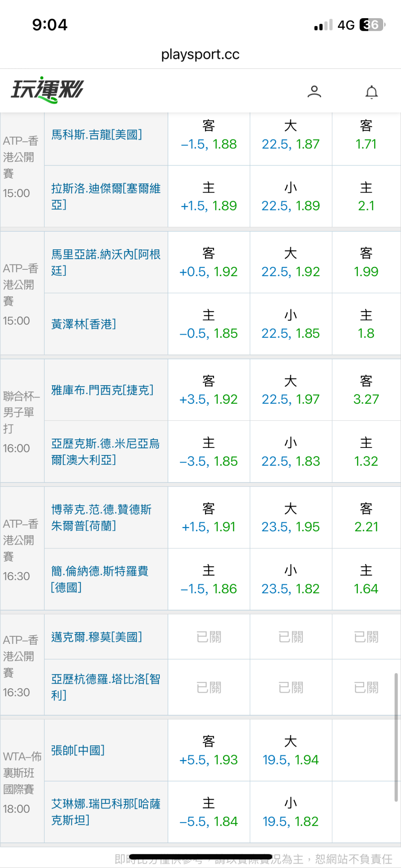Select away spread +5.5, 1.93 odds
401x868 pixels.
pyautogui.click(x=209, y=760)
